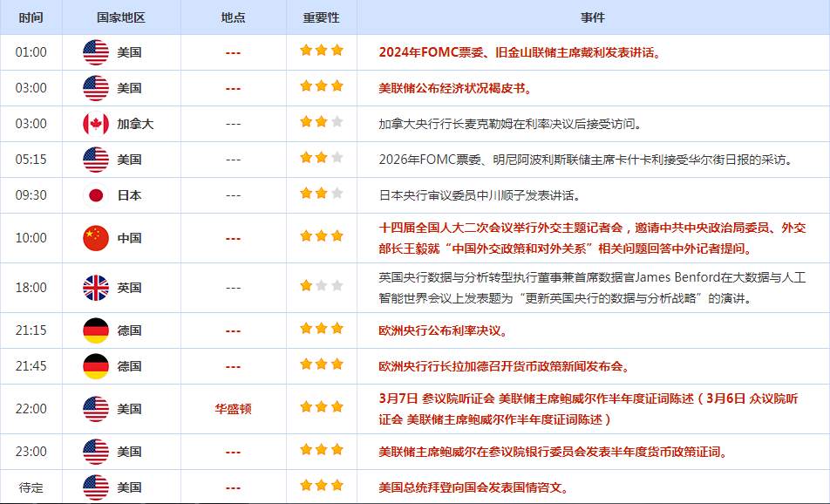Click the 加拿大 country name
The image size is (830, 504).
tap(135, 124)
